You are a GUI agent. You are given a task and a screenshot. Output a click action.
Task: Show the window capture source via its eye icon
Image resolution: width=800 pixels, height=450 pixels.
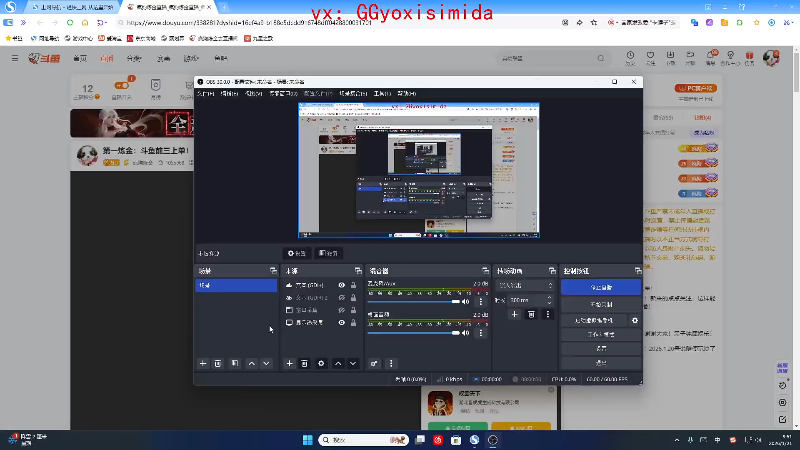pos(341,310)
